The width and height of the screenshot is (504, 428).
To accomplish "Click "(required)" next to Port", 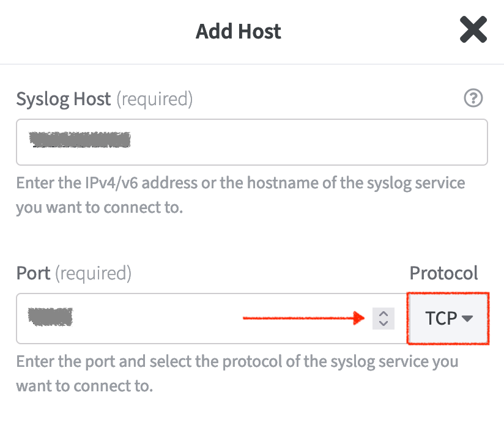I will point(93,273).
